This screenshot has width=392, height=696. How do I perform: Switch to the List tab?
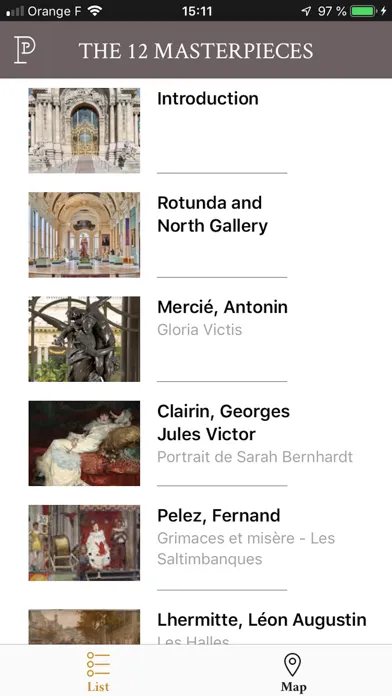[98, 670]
